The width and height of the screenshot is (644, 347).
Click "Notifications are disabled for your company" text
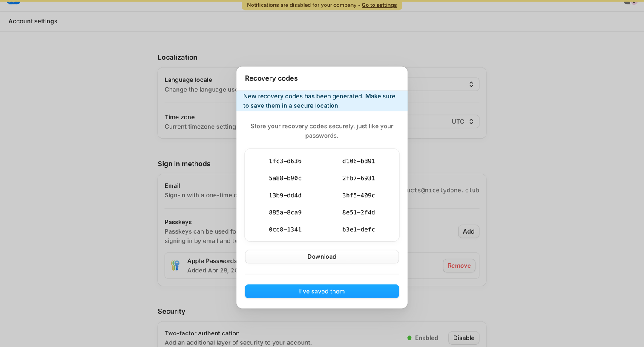302,5
